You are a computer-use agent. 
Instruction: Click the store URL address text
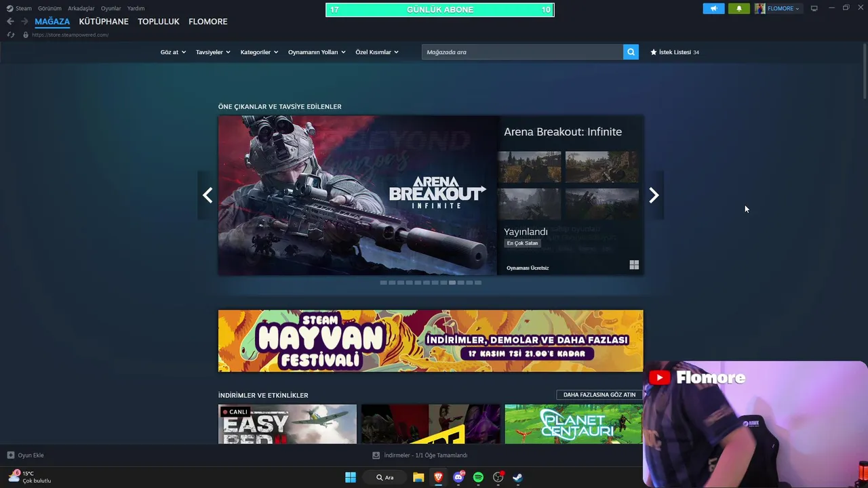[x=70, y=35]
